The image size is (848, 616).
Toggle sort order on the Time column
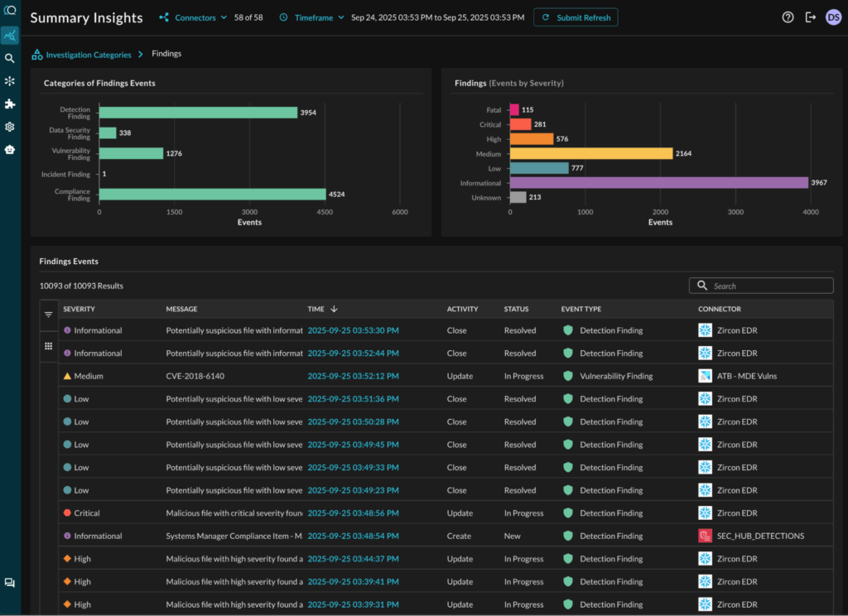[334, 309]
